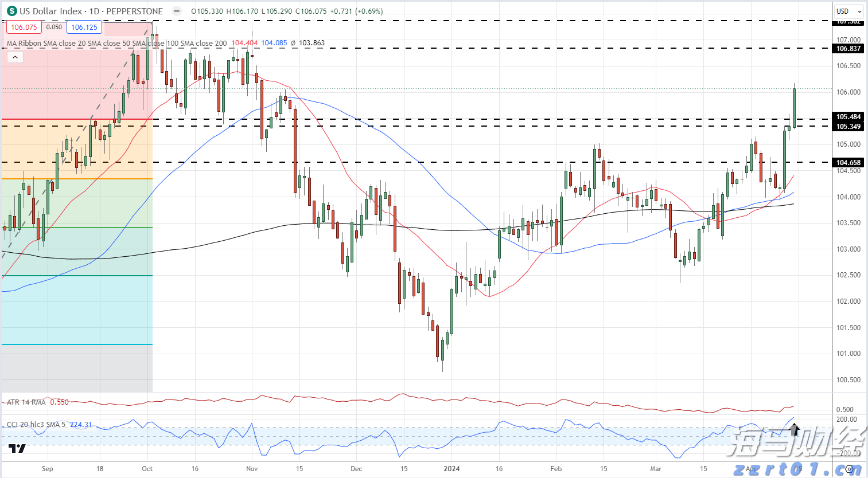
Task: Click the 200.00 CCI scale label
Action: click(x=847, y=420)
